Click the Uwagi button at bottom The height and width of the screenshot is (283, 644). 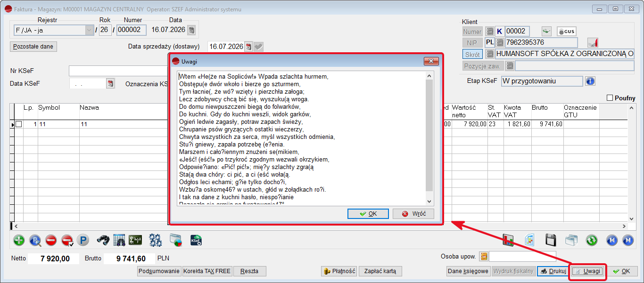(x=587, y=271)
